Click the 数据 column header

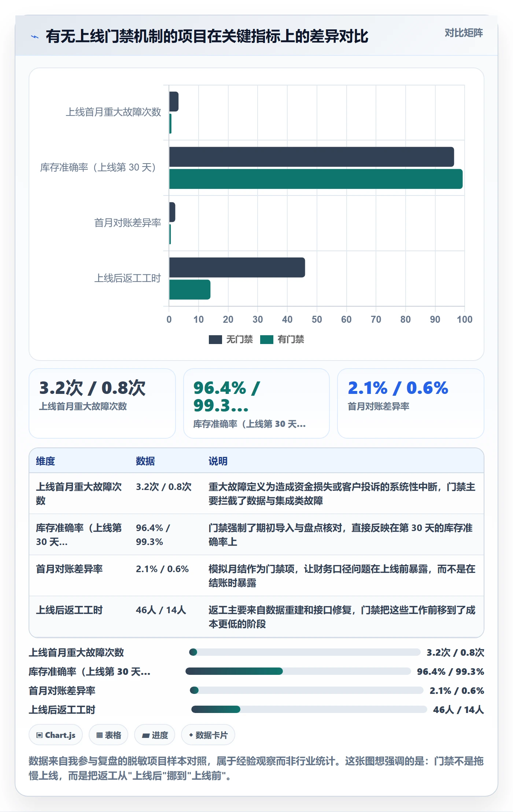(x=145, y=461)
